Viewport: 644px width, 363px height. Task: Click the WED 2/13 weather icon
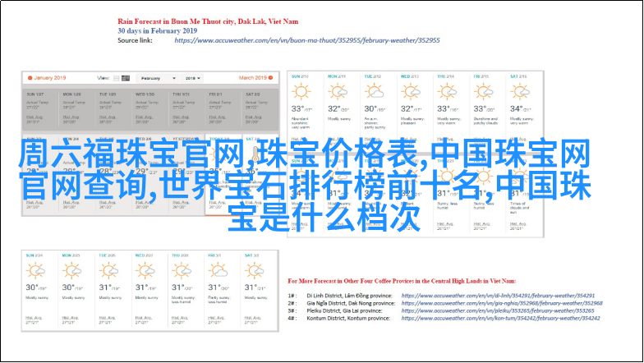coord(411,92)
